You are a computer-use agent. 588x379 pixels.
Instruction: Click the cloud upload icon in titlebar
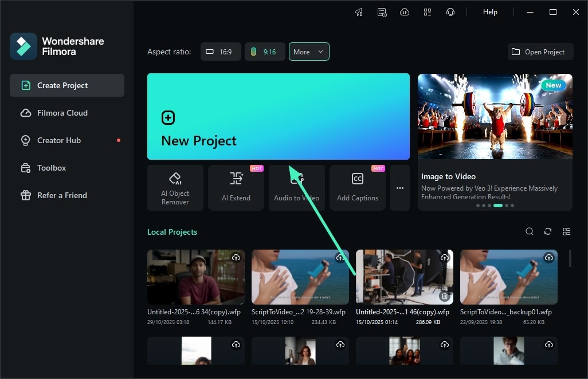coord(405,11)
